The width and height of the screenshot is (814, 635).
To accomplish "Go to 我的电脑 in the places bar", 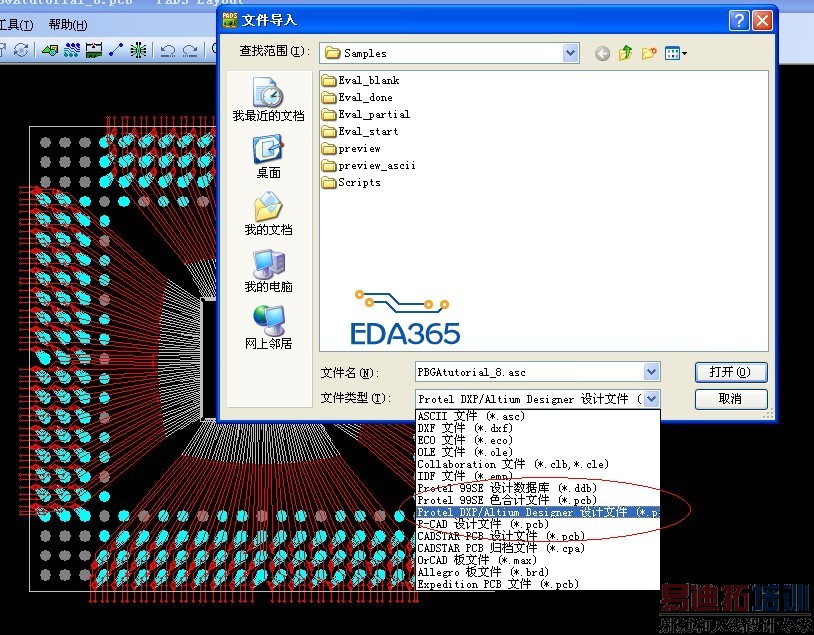I will pos(268,271).
